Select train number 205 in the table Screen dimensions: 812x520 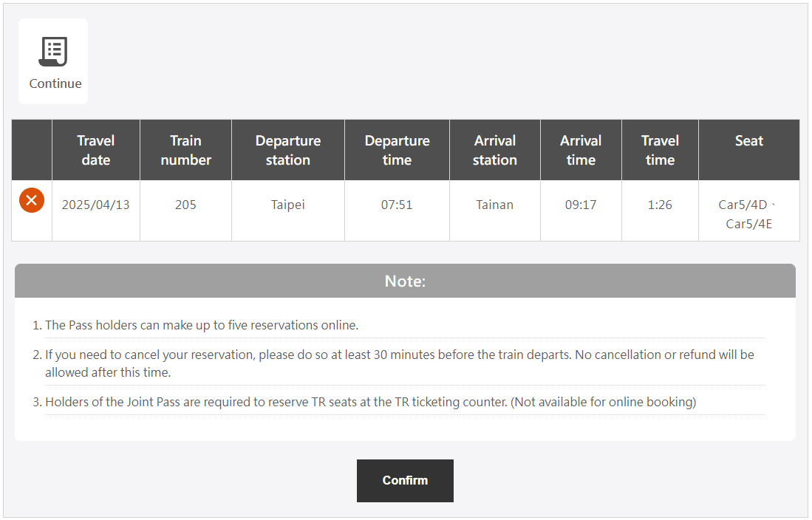pyautogui.click(x=185, y=205)
